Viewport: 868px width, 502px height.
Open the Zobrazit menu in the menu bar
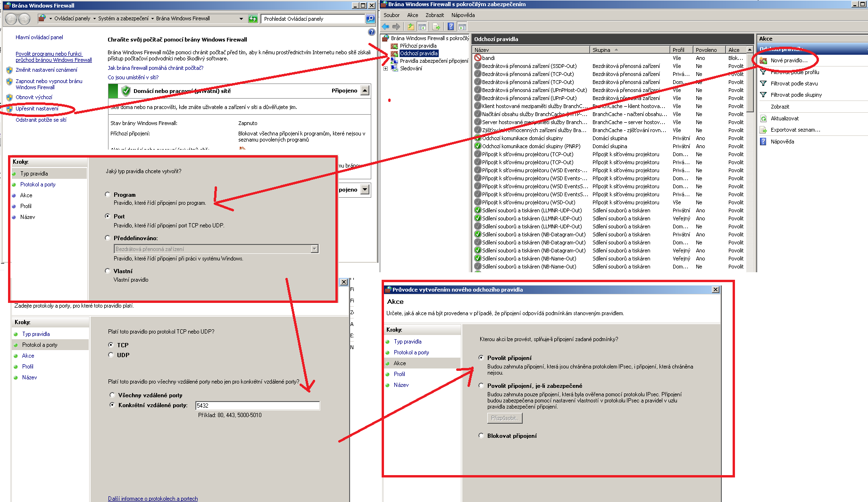pos(434,15)
